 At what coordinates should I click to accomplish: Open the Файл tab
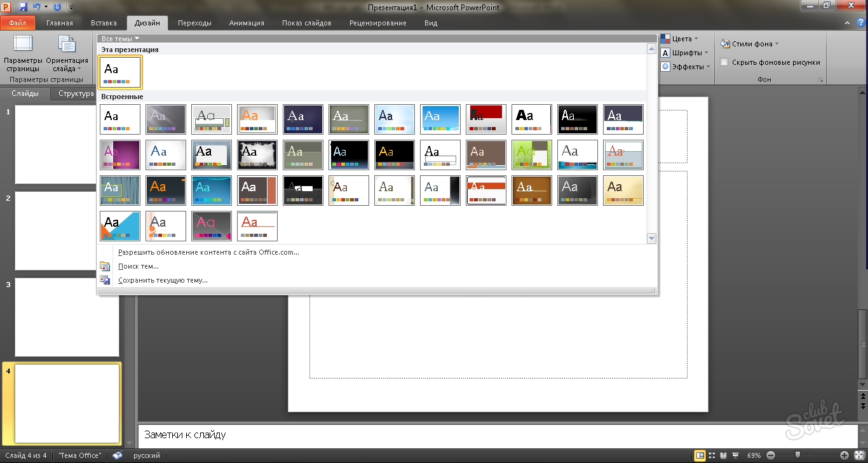click(x=18, y=23)
